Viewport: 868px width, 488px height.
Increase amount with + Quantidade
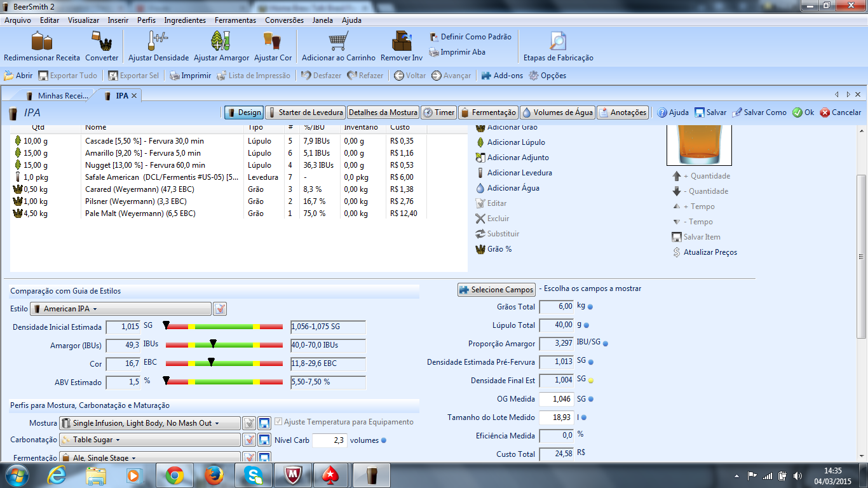click(701, 176)
